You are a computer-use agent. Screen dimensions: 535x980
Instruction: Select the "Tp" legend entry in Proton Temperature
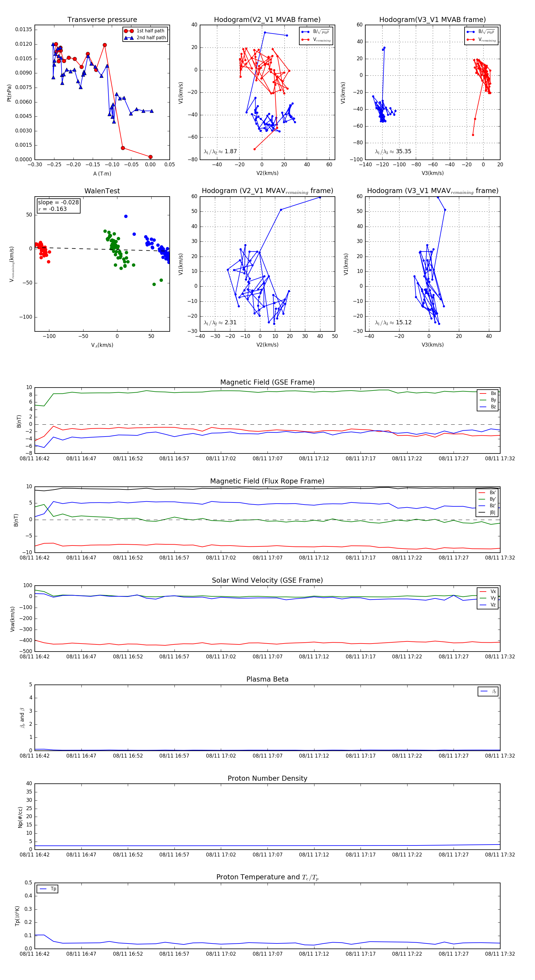(x=48, y=889)
